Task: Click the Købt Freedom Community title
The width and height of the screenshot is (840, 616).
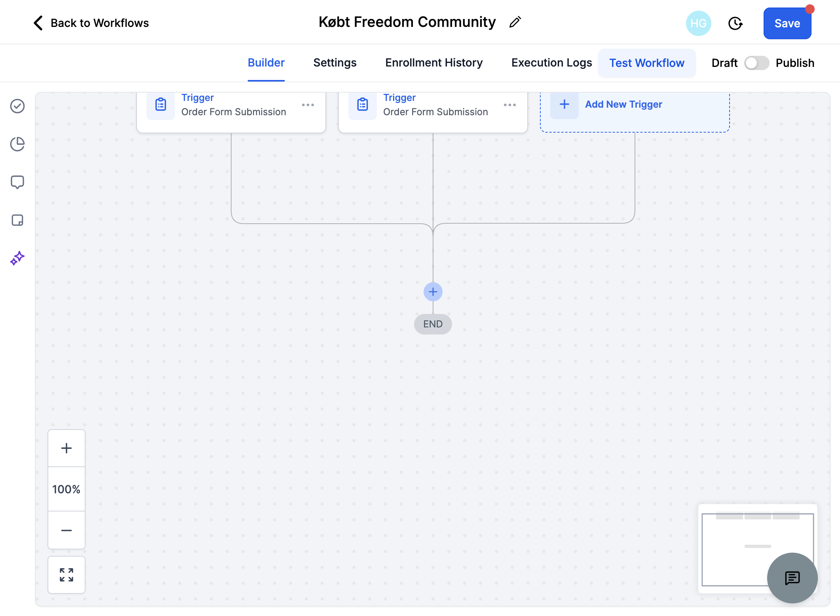Action: coord(407,22)
